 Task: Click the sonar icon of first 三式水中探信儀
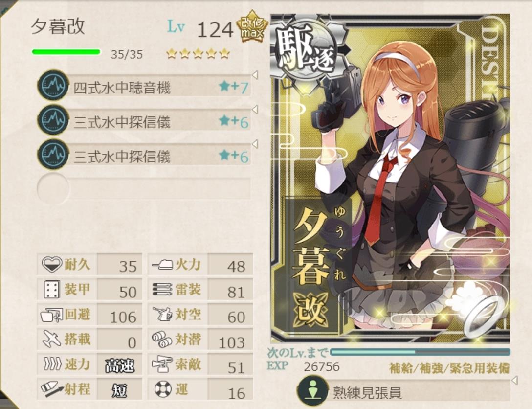[x=52, y=119]
